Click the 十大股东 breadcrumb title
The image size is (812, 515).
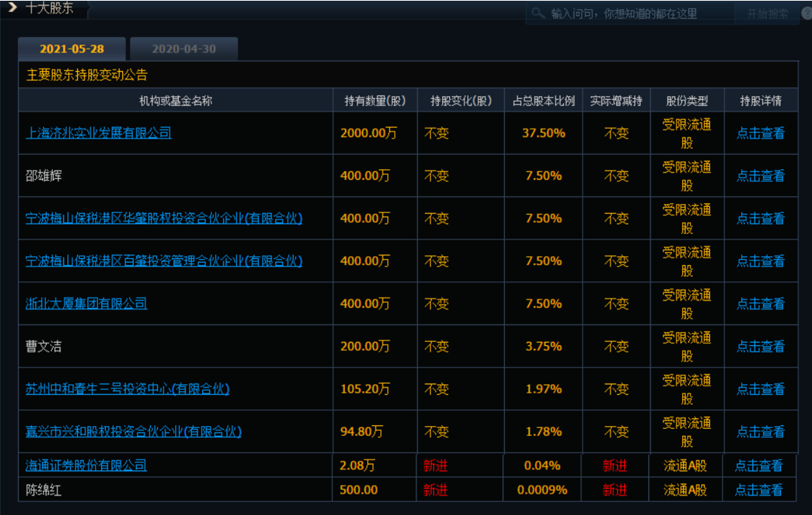click(47, 10)
